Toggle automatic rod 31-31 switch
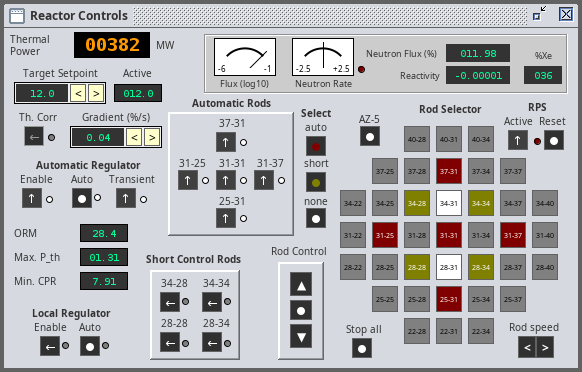Image resolution: width=582 pixels, height=372 pixels. 226,180
